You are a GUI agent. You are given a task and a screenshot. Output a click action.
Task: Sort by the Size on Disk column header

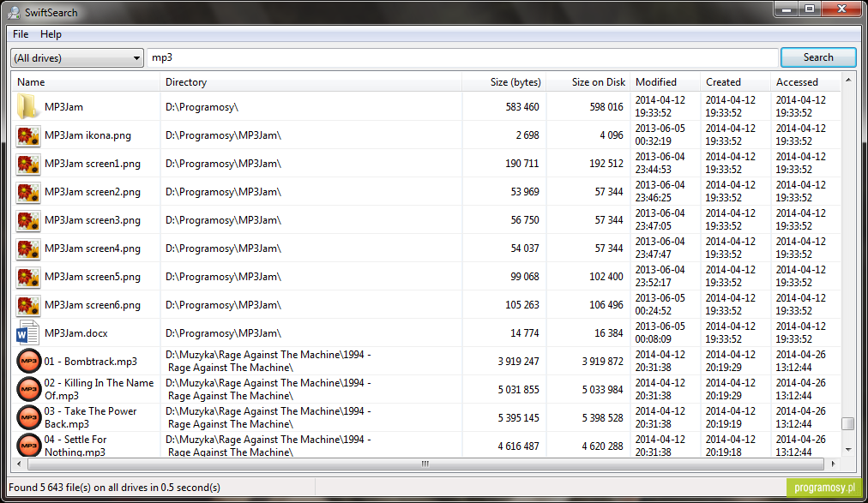588,81
